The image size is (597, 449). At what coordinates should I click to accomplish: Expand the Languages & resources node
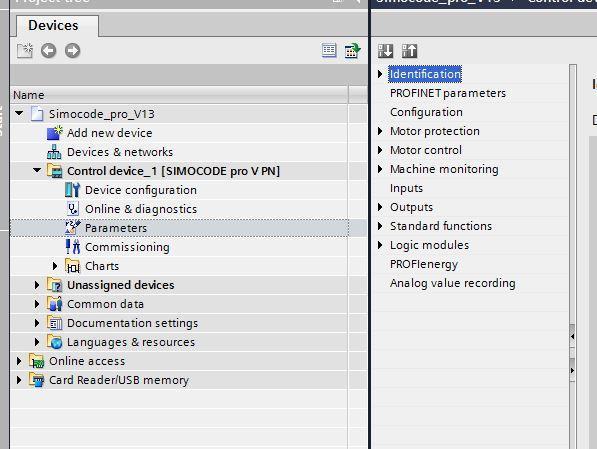(37, 342)
